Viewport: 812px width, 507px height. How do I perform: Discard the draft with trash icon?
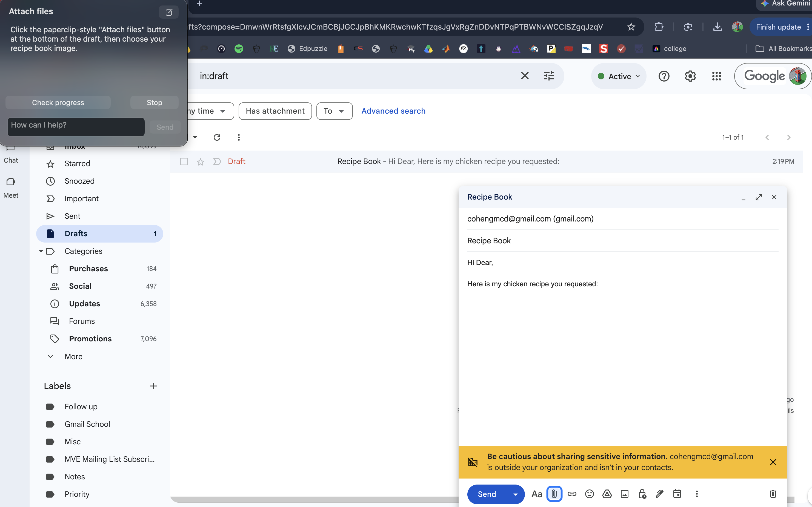tap(773, 494)
